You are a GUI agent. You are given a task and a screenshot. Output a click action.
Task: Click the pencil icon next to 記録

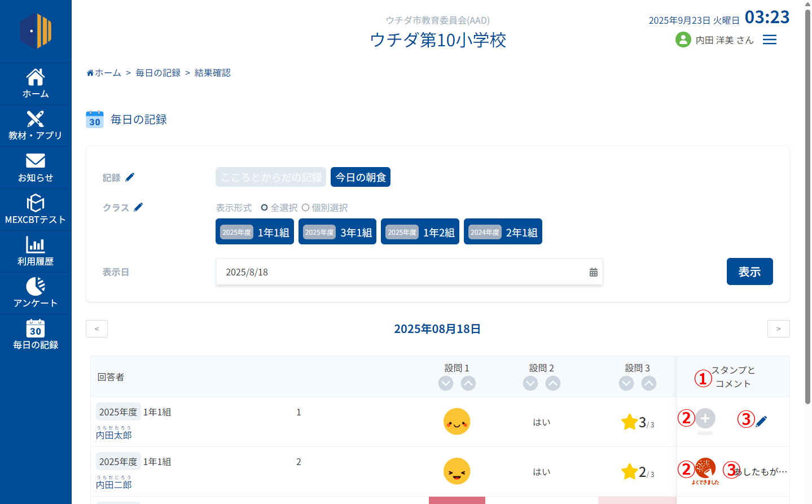tap(130, 177)
